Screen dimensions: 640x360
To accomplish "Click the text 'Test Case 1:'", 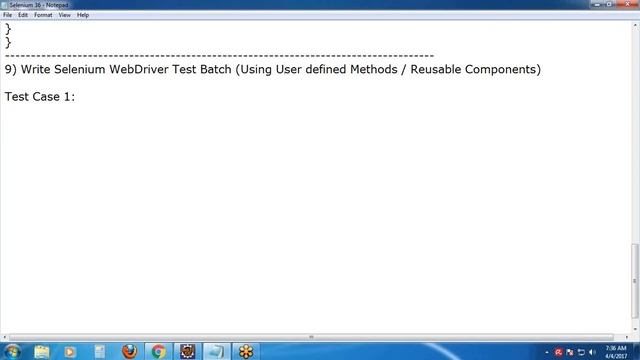I will pos(40,97).
